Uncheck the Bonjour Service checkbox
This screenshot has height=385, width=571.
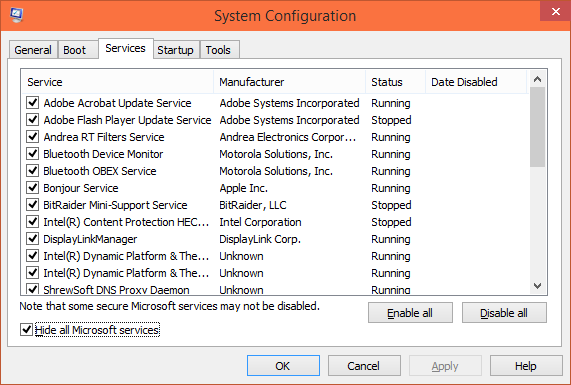(x=32, y=188)
